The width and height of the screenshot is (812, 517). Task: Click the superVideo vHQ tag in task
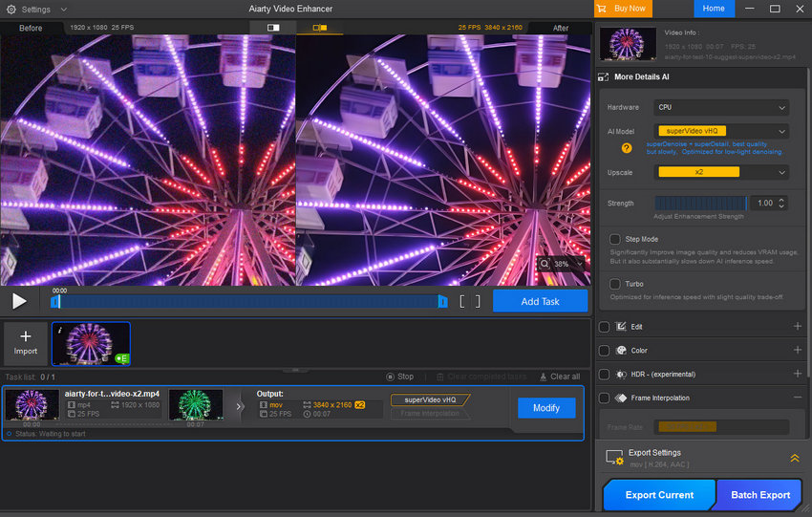pyautogui.click(x=430, y=399)
